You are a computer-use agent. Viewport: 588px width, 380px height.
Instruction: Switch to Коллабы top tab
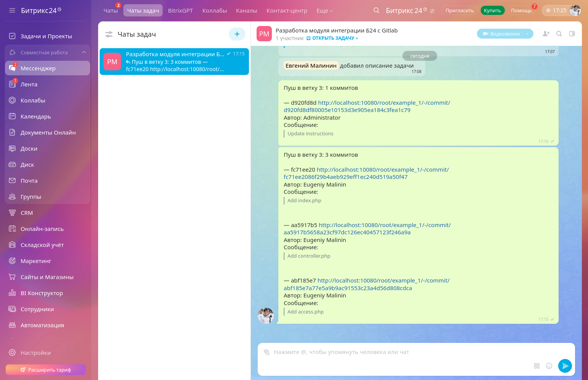pyautogui.click(x=215, y=11)
